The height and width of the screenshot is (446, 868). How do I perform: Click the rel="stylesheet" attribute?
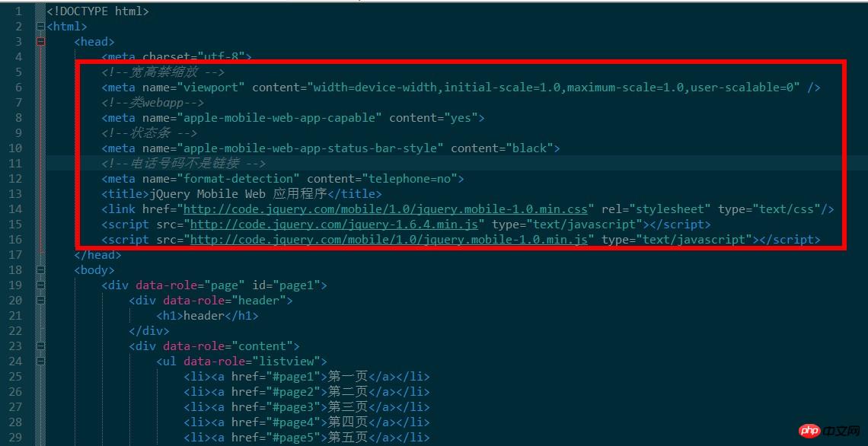pos(656,209)
